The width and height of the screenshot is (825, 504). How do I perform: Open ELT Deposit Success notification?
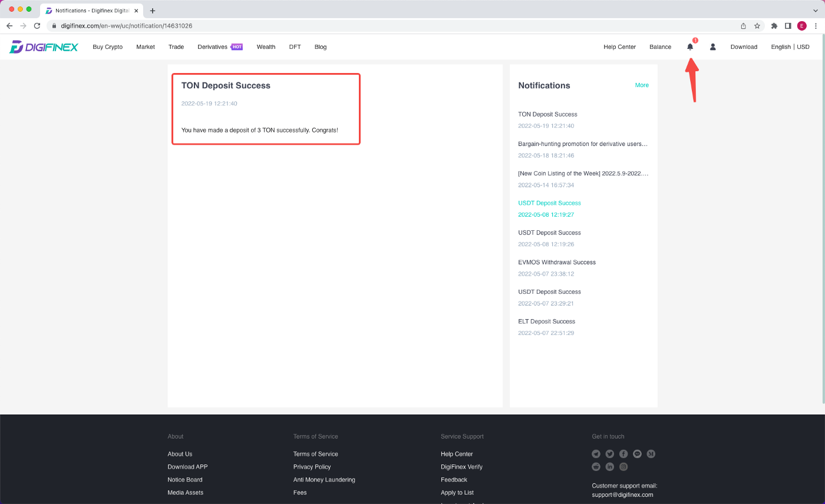(546, 321)
